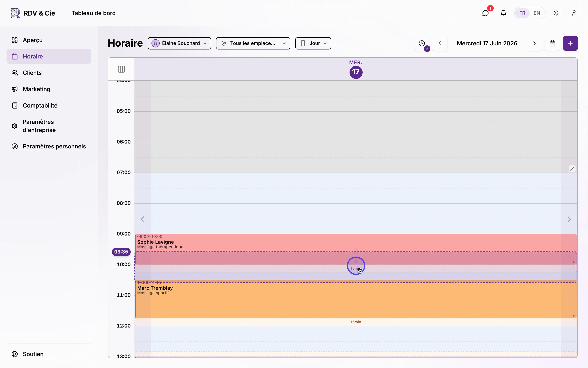This screenshot has width=588, height=368.
Task: Expand the Tous les emplacements dropdown
Action: [x=253, y=43]
